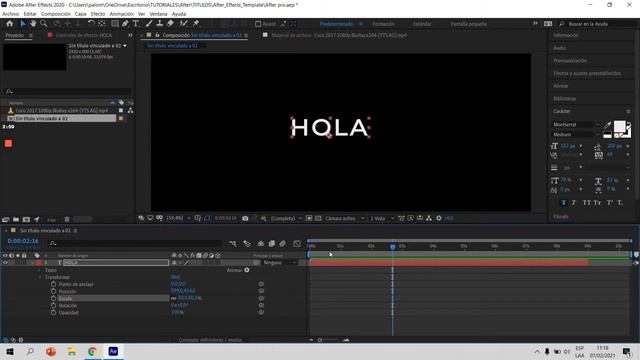This screenshot has width=640, height=360.
Task: Open Chrome from the taskbar
Action: (x=92, y=351)
